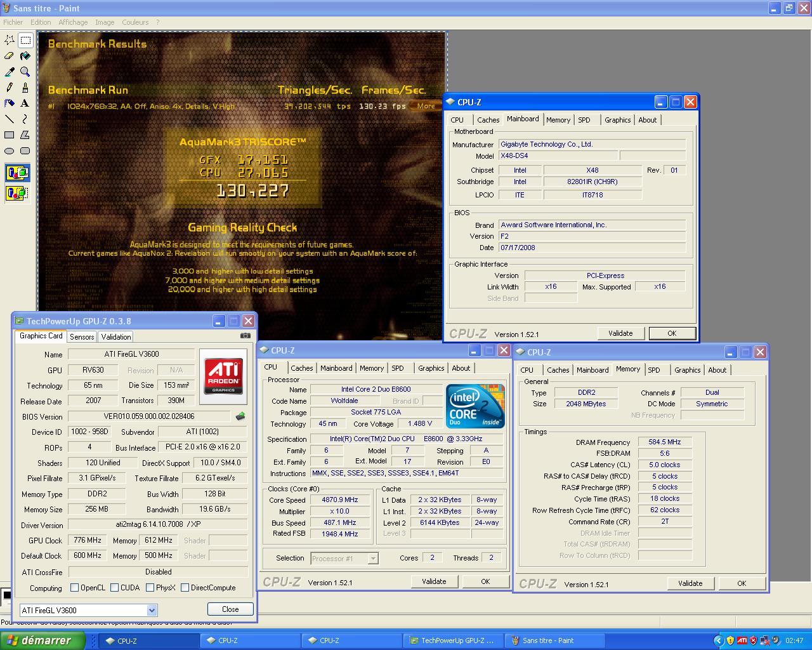The height and width of the screenshot is (650, 812).
Task: Open the ATI FireGL V3600 card dropdown
Action: (x=152, y=610)
